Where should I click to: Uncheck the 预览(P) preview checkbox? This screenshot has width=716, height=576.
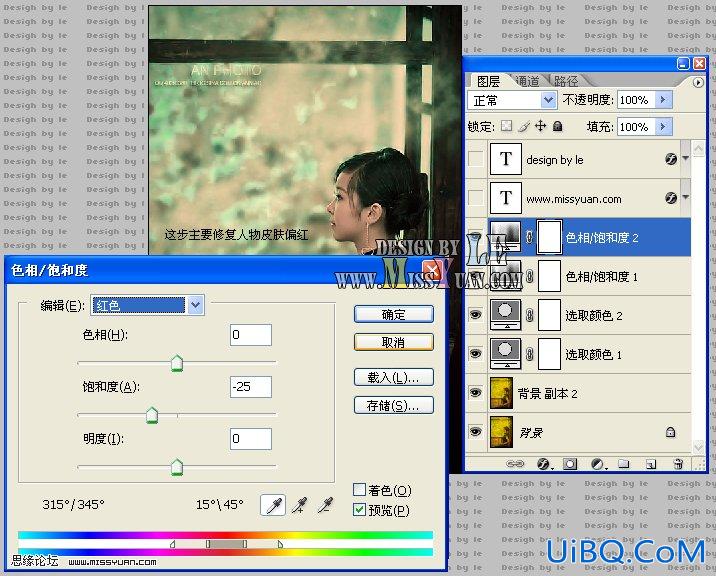pyautogui.click(x=359, y=510)
